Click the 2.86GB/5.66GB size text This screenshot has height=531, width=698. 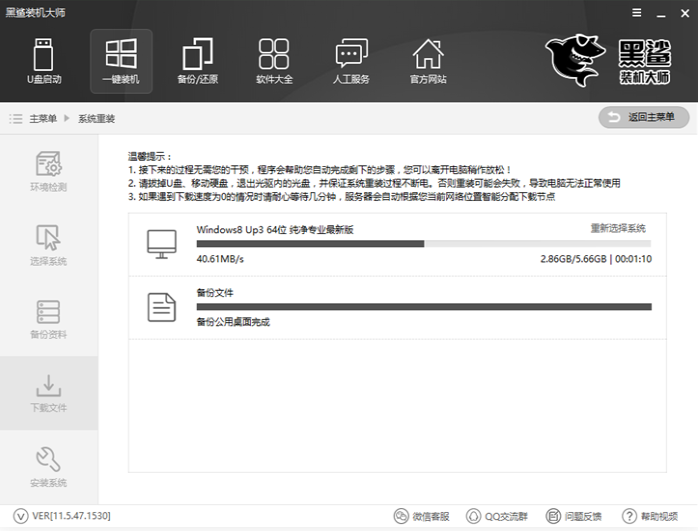pyautogui.click(x=573, y=259)
